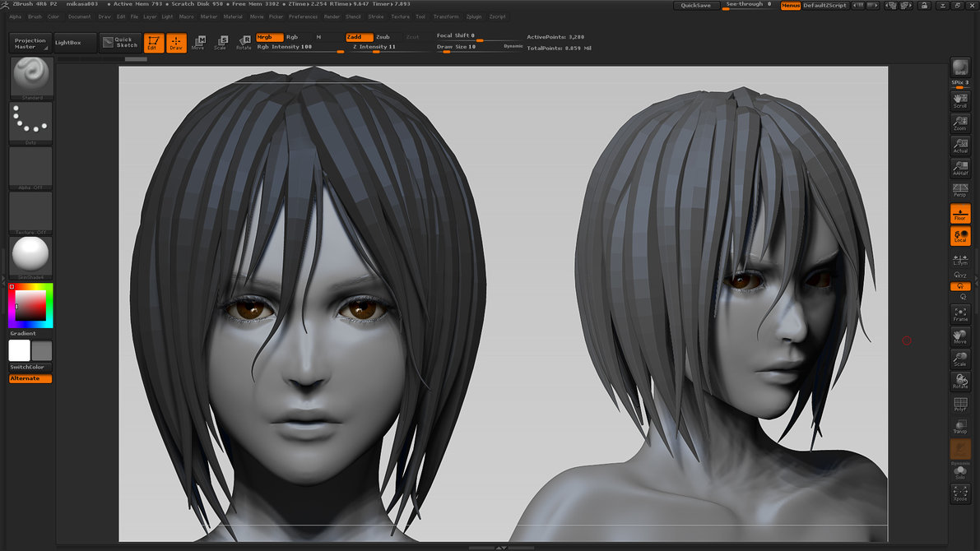Enable Transp mode

959,426
